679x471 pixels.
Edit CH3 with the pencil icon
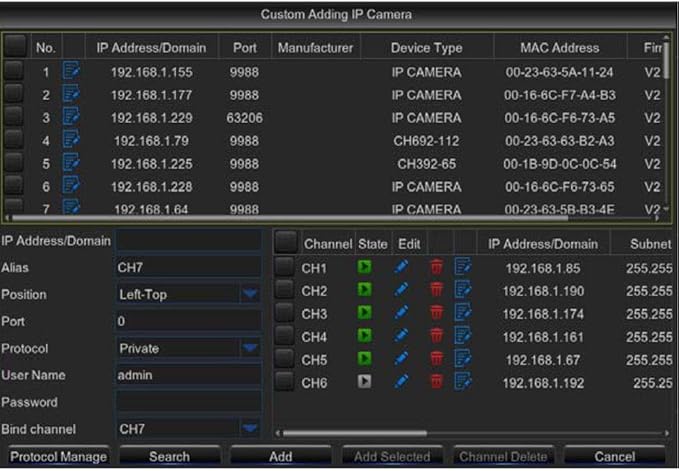[x=401, y=313]
